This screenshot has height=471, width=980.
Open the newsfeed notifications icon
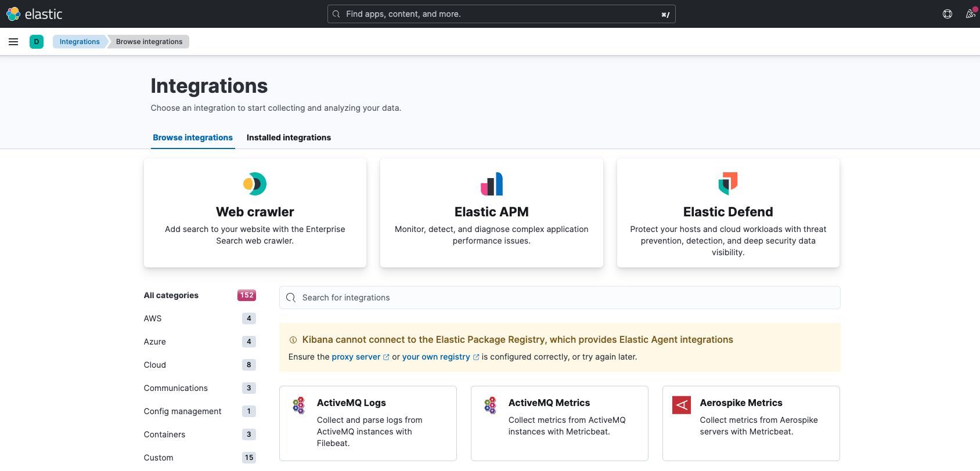(970, 14)
